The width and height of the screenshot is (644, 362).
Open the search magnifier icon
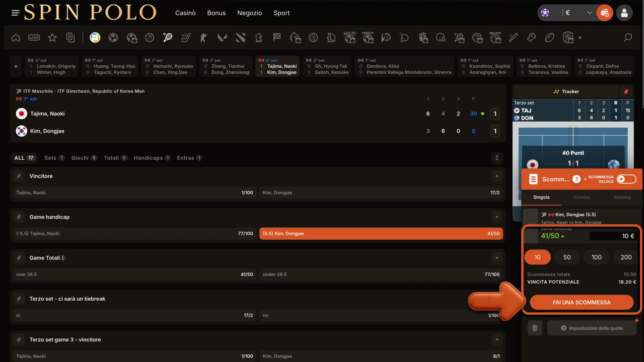(628, 38)
